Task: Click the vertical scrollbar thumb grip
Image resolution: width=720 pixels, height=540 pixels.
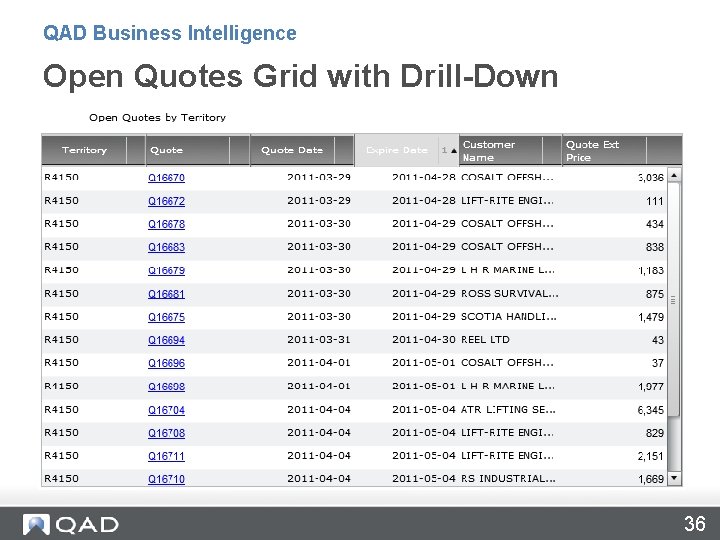Action: (673, 300)
